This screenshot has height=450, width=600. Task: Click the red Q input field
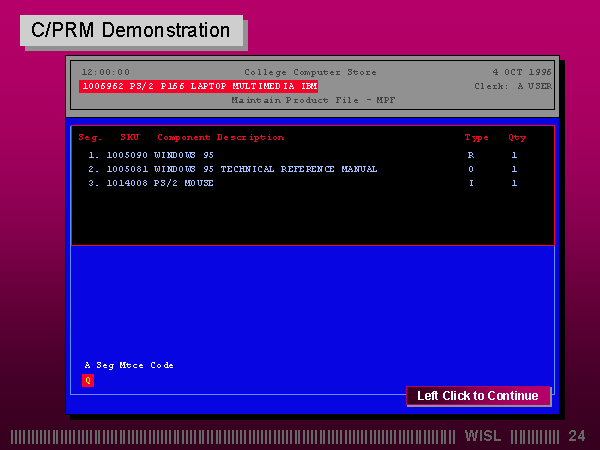87,380
